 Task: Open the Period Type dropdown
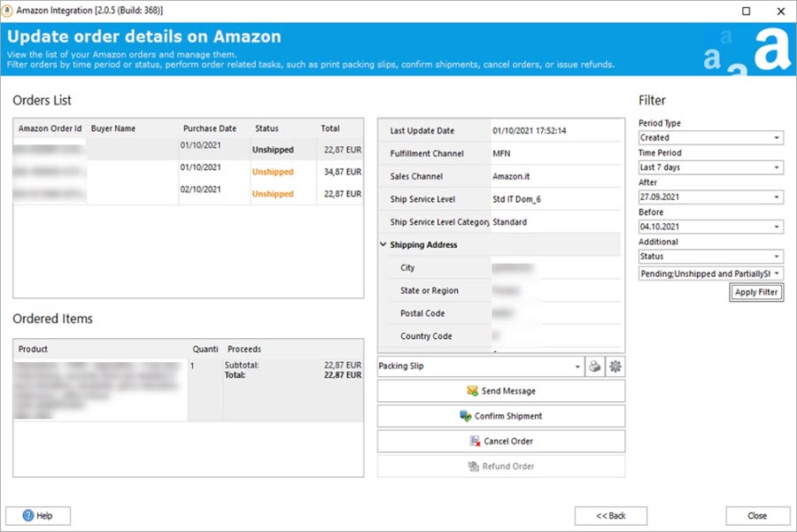[710, 138]
